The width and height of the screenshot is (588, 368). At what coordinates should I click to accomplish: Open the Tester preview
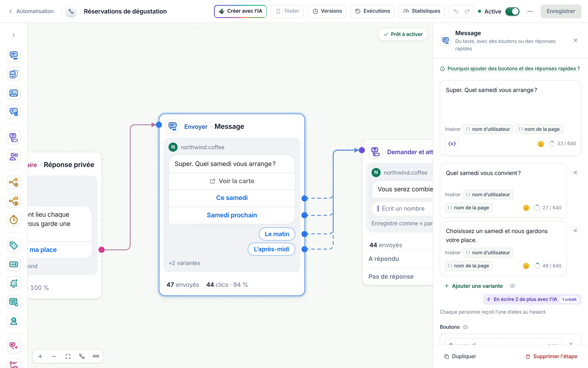(287, 11)
